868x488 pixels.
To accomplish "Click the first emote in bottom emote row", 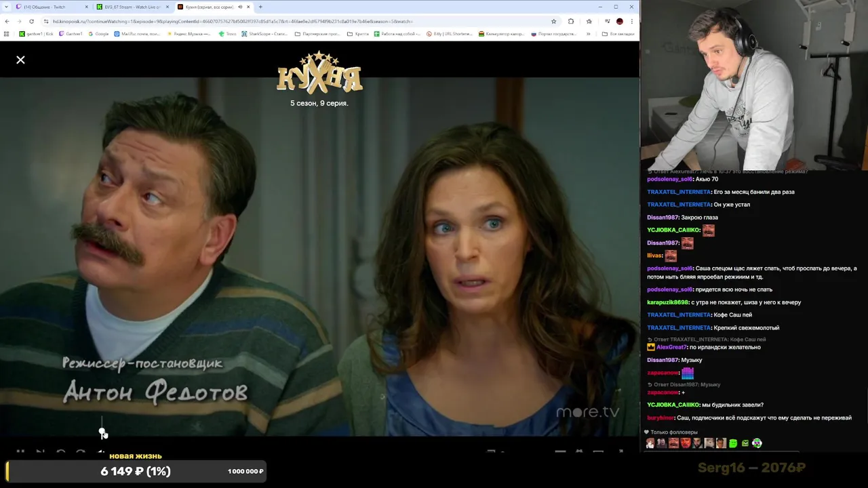I will [650, 443].
